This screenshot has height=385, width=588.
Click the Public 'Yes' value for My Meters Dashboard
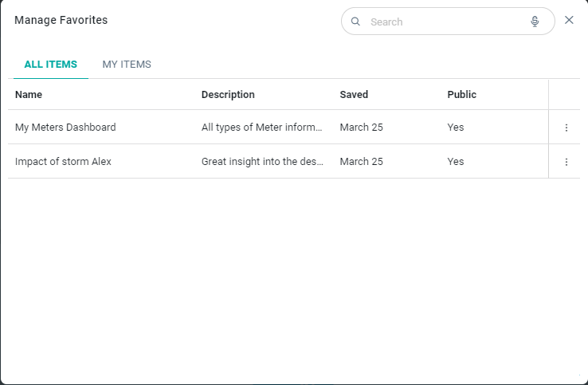(456, 128)
